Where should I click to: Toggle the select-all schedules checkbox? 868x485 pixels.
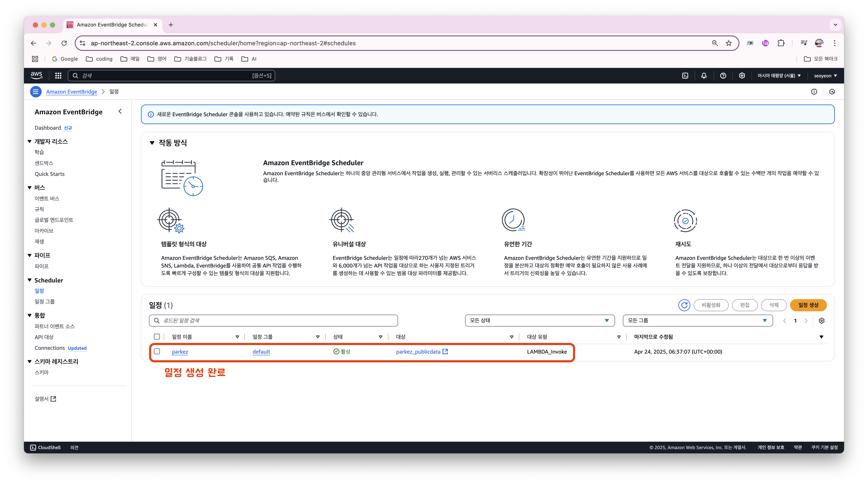pos(157,337)
